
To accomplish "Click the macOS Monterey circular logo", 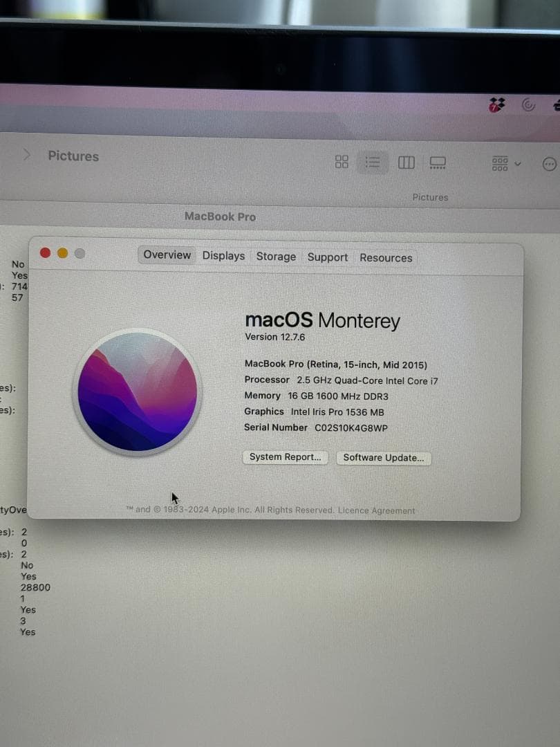I will pos(138,393).
